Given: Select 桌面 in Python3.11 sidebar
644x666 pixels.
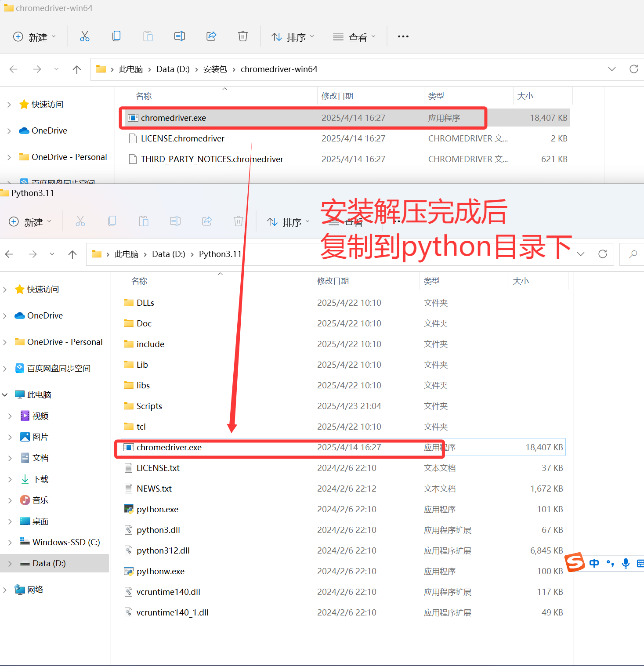Looking at the screenshot, I should (x=34, y=521).
